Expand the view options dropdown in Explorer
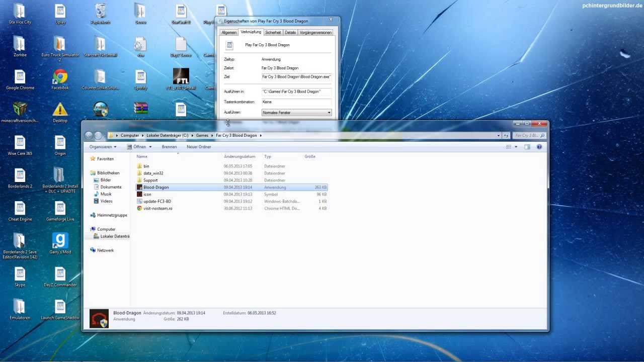This screenshot has height=362, width=644. point(516,147)
